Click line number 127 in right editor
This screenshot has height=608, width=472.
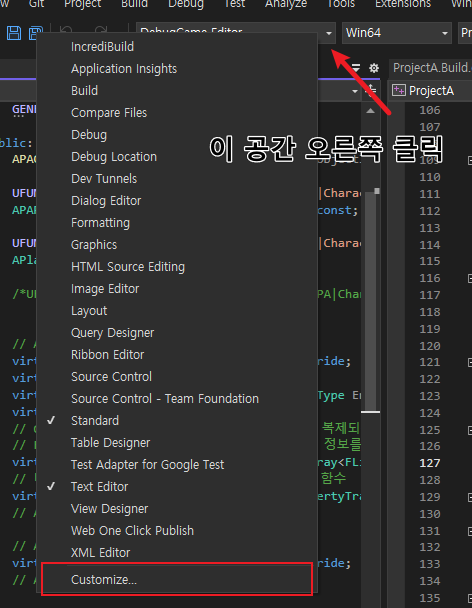coord(430,463)
